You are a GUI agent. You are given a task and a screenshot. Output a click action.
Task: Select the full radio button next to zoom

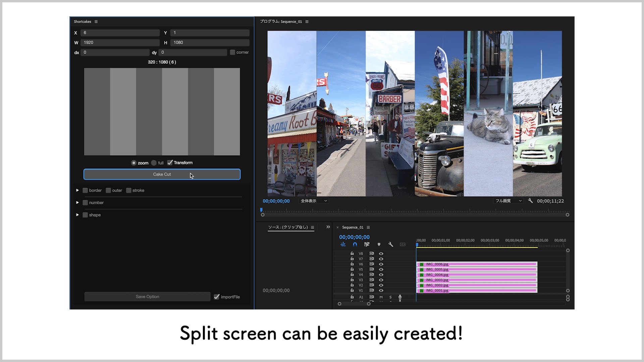tap(154, 163)
